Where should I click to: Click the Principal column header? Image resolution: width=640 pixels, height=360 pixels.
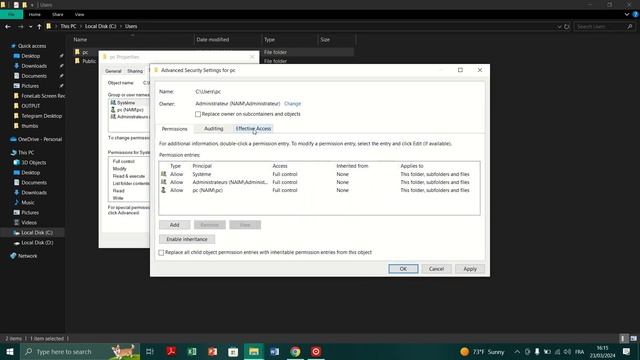point(202,166)
